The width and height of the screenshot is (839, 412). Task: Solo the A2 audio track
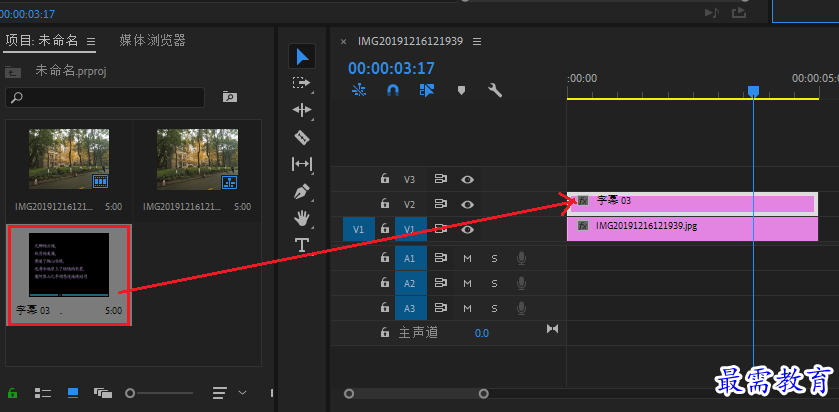pyautogui.click(x=494, y=283)
